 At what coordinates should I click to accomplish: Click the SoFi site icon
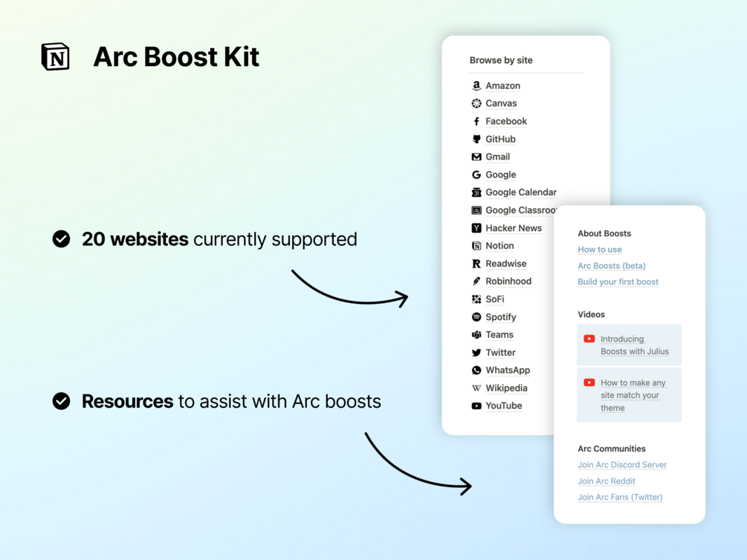click(x=476, y=299)
